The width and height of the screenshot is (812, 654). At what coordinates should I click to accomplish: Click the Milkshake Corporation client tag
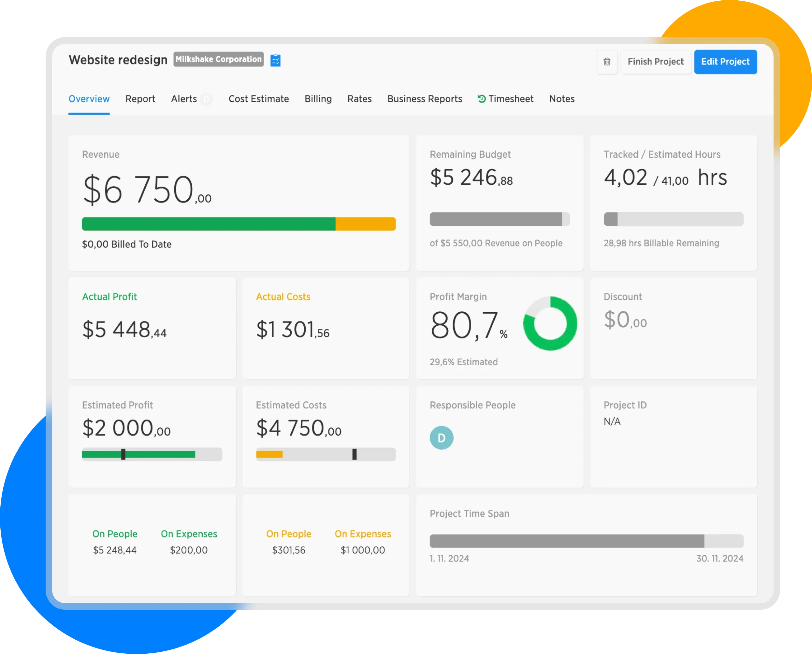219,59
